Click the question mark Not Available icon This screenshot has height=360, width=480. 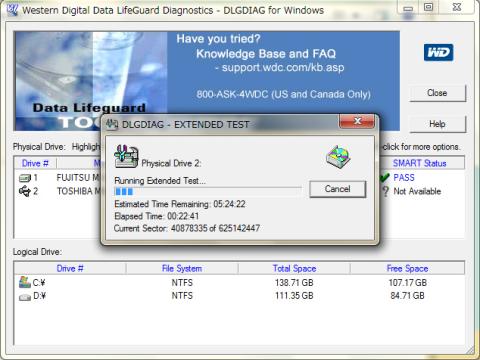(x=386, y=191)
